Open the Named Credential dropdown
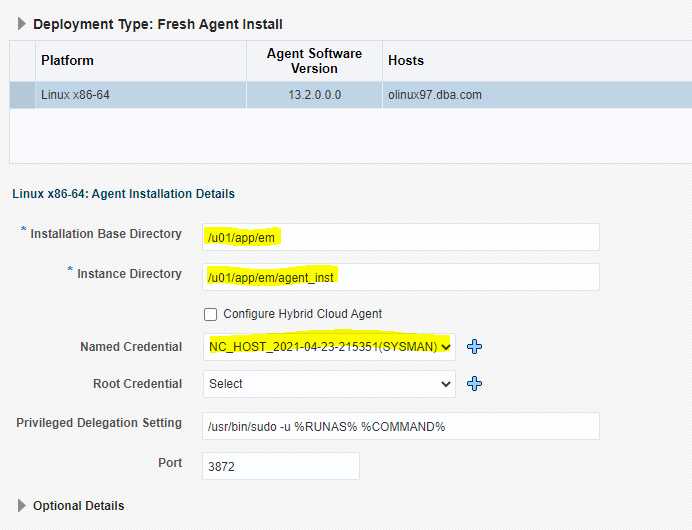 (x=329, y=347)
